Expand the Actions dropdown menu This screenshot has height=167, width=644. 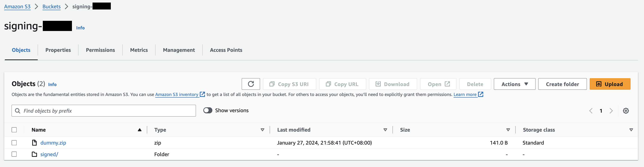pyautogui.click(x=514, y=84)
